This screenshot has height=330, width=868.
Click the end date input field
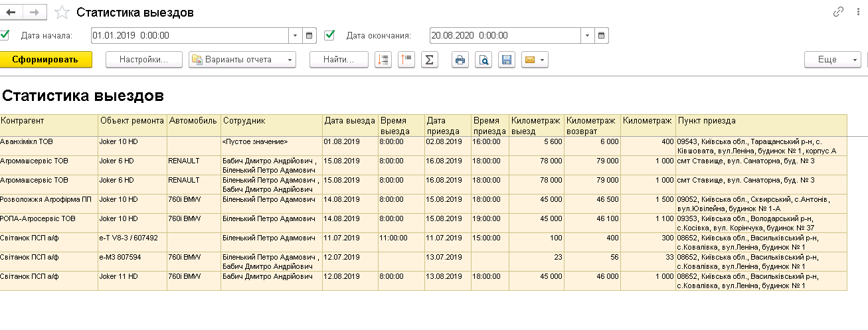pyautogui.click(x=503, y=35)
